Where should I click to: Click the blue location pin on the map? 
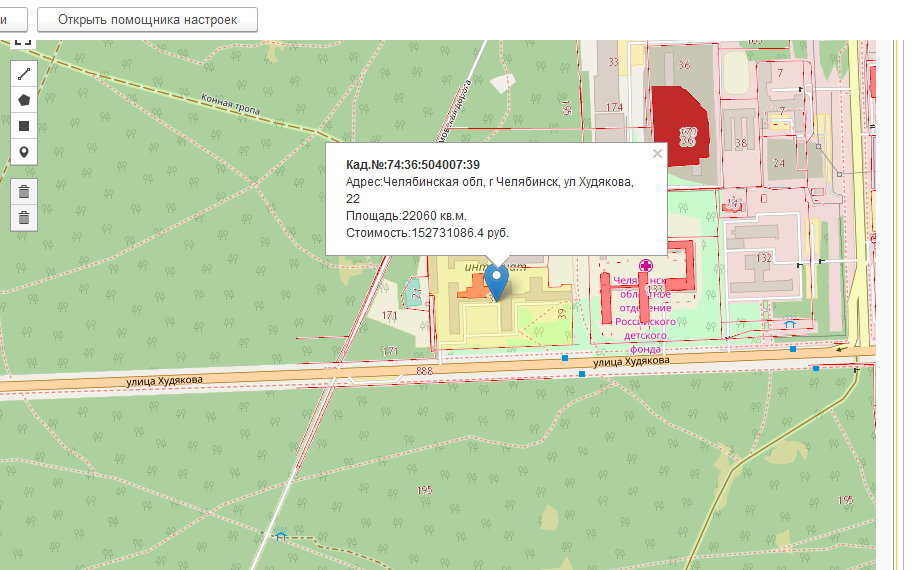tap(496, 279)
